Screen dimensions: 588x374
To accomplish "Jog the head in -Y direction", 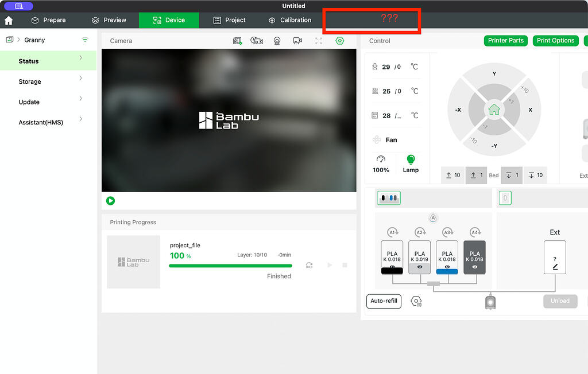I will [x=494, y=146].
